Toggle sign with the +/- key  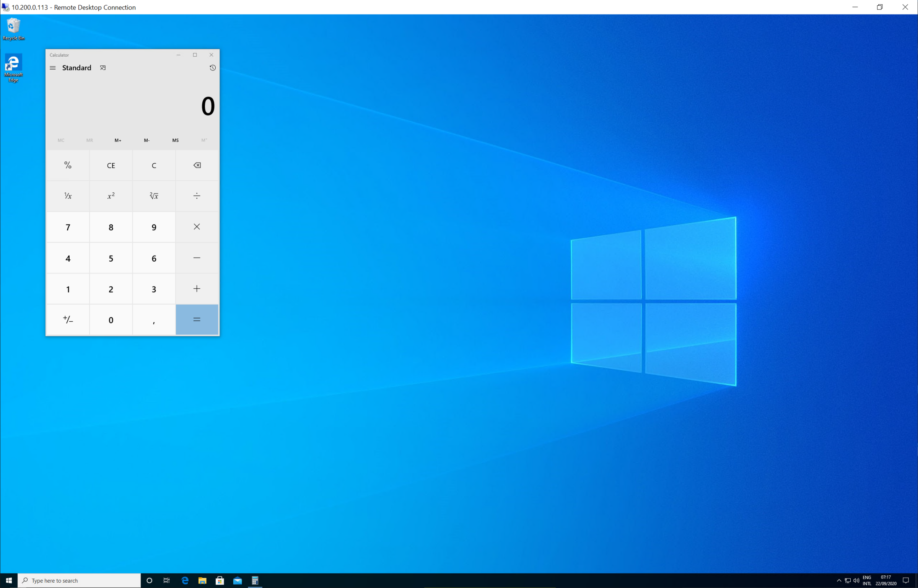tap(68, 320)
